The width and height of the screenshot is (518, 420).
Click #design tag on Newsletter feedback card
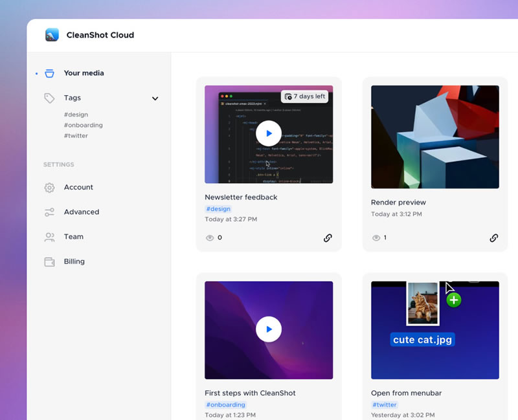click(218, 209)
